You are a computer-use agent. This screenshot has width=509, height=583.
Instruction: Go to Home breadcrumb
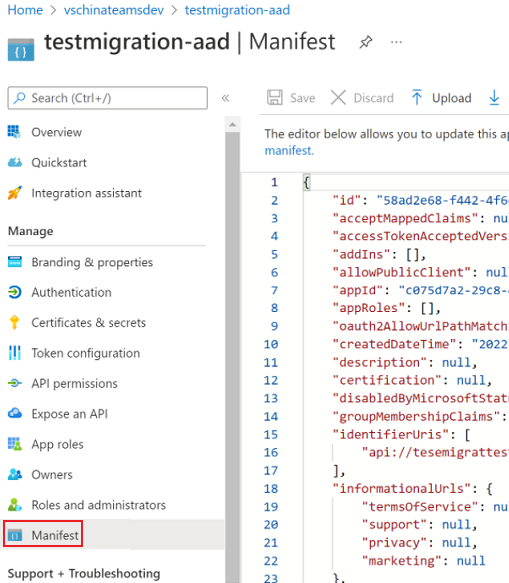point(25,10)
